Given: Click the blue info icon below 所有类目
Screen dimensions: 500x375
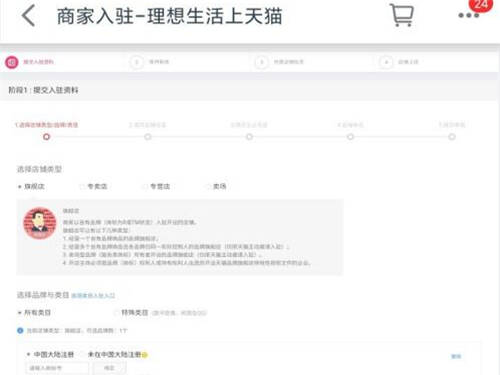Looking at the screenshot, I should (x=20, y=330).
